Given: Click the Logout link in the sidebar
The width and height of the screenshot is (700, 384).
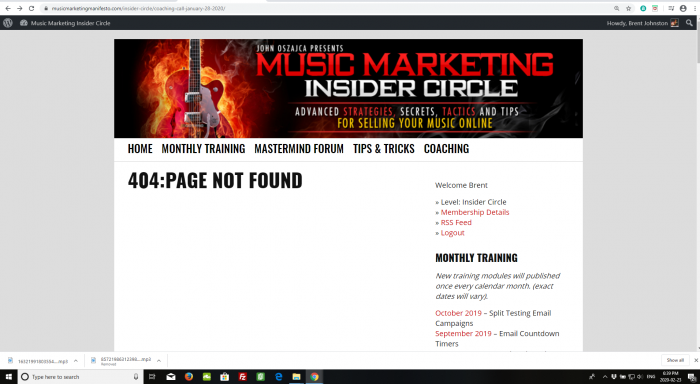Looking at the screenshot, I should (x=453, y=233).
